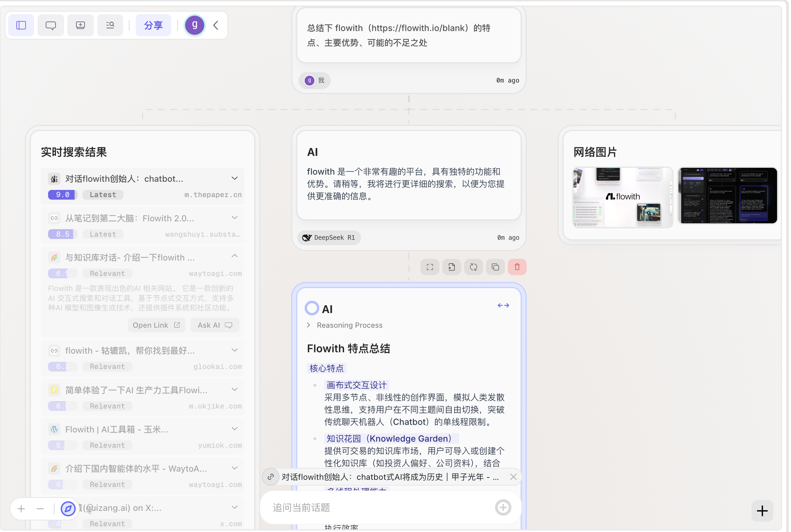The width and height of the screenshot is (791, 532).
Task: Click the zoom out minus control
Action: pyautogui.click(x=40, y=509)
